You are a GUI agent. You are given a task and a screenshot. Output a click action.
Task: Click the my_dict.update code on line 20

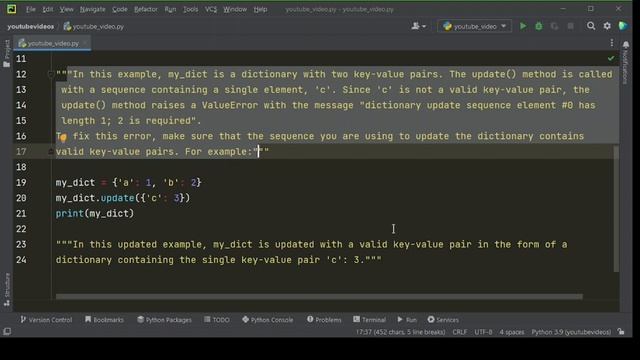(123, 198)
